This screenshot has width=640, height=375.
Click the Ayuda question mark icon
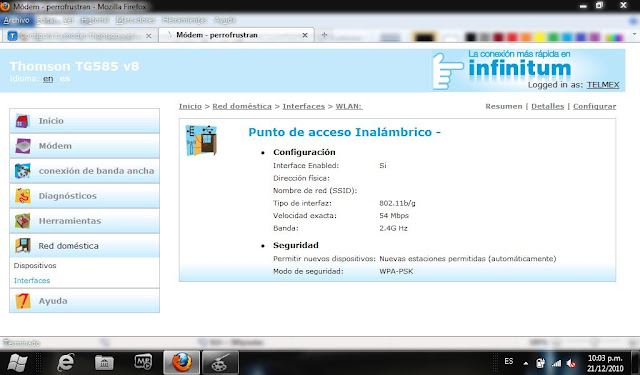(23, 301)
